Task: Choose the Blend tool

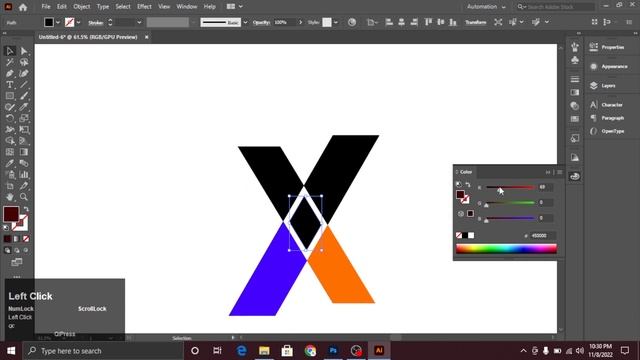Action: click(x=24, y=163)
